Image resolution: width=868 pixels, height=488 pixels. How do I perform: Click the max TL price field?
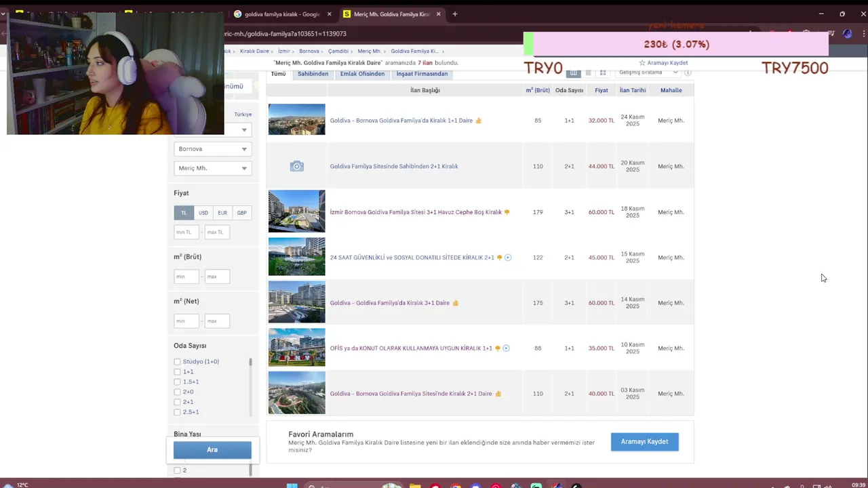[x=217, y=232]
